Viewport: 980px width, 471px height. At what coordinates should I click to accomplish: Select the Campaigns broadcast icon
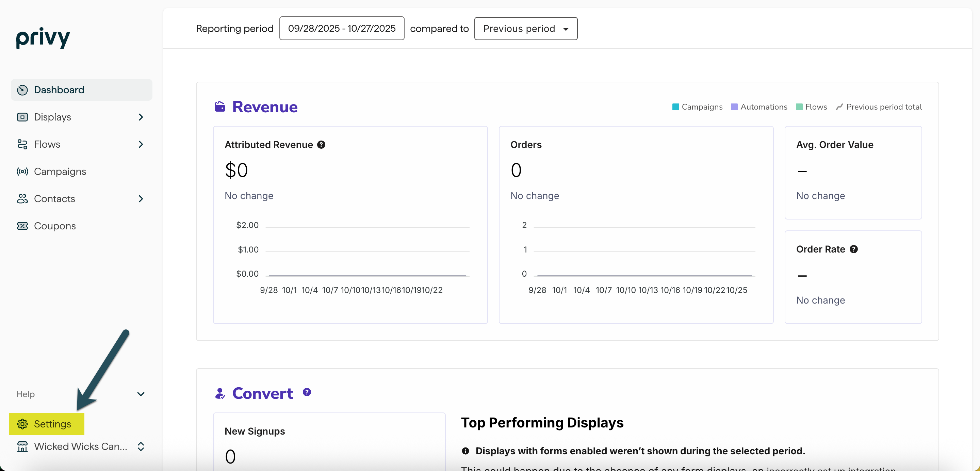[22, 172]
